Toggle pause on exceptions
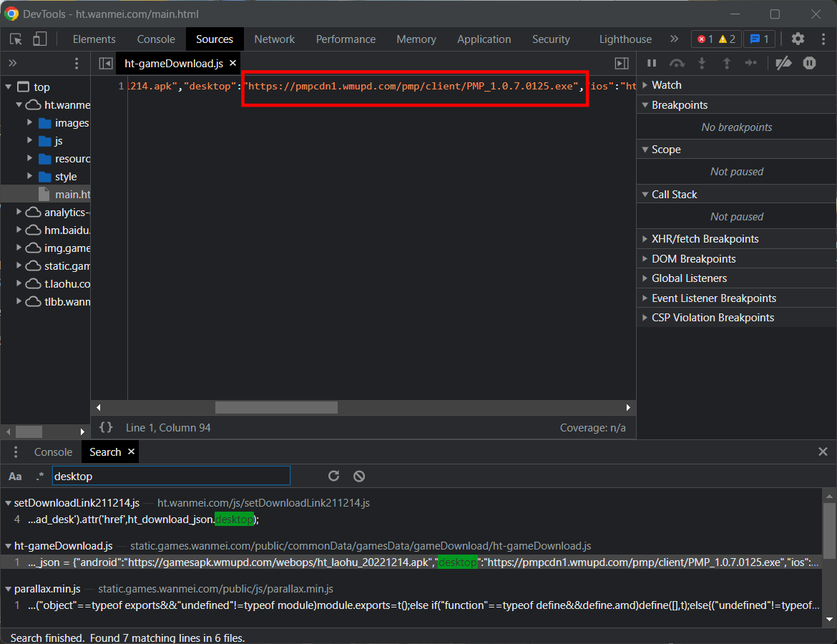The width and height of the screenshot is (837, 644). pos(809,63)
